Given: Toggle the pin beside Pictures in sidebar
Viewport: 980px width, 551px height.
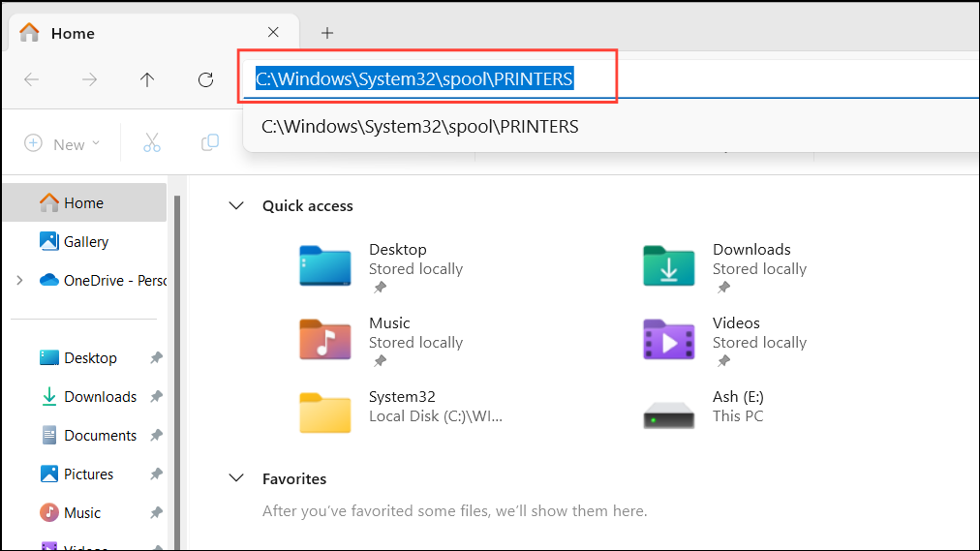Looking at the screenshot, I should pyautogui.click(x=156, y=474).
